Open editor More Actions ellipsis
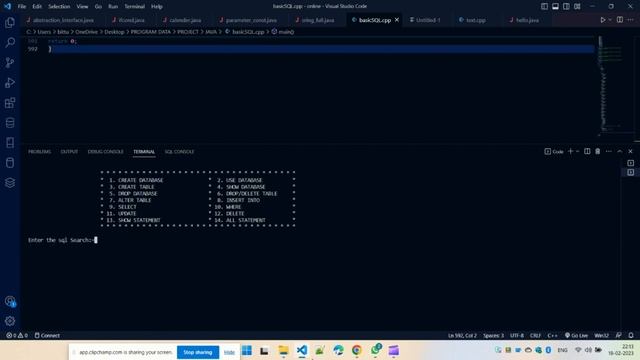This screenshot has width=640, height=360. [x=631, y=20]
